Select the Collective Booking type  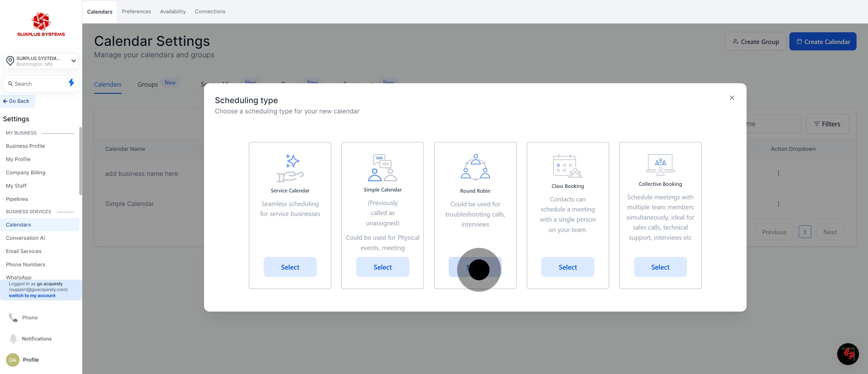pos(660,267)
